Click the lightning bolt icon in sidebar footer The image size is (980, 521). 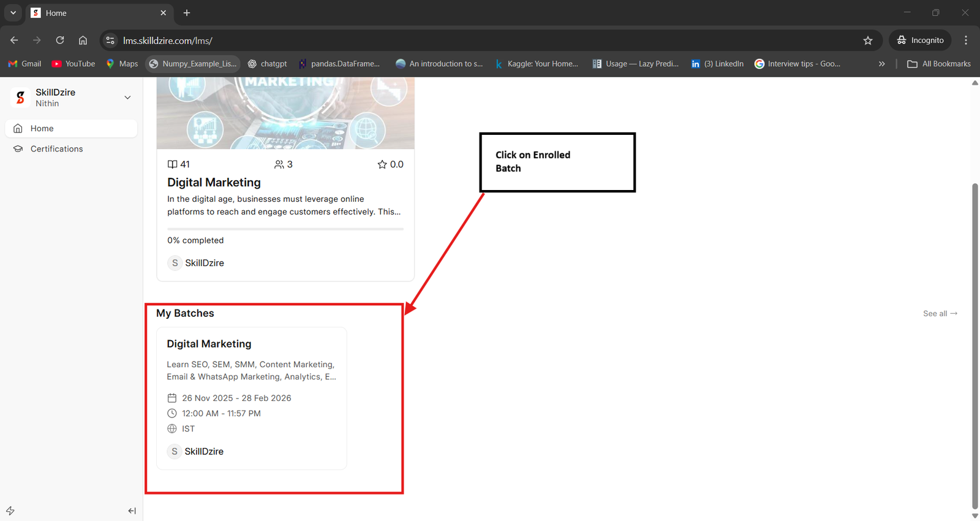(10, 511)
